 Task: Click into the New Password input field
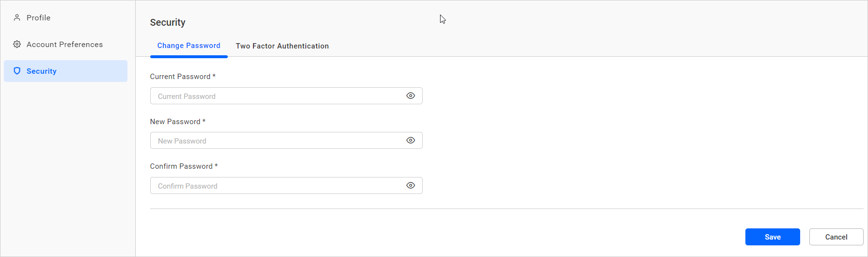coord(276,141)
